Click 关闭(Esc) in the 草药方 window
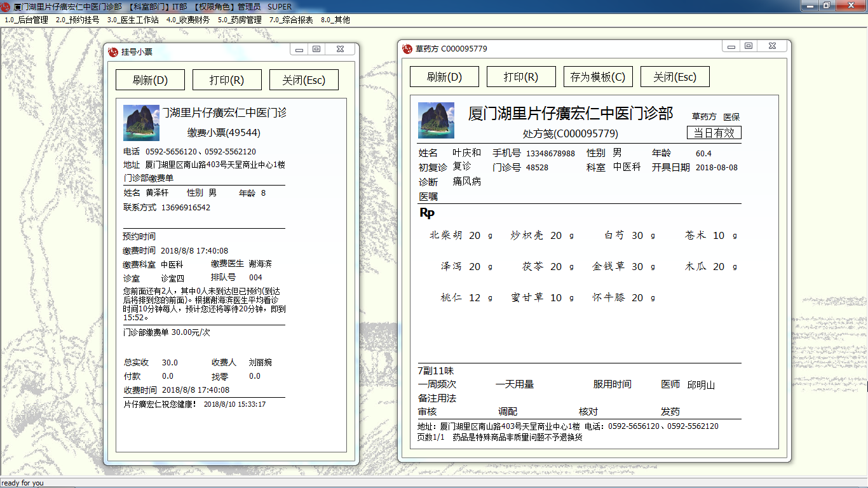 click(675, 77)
